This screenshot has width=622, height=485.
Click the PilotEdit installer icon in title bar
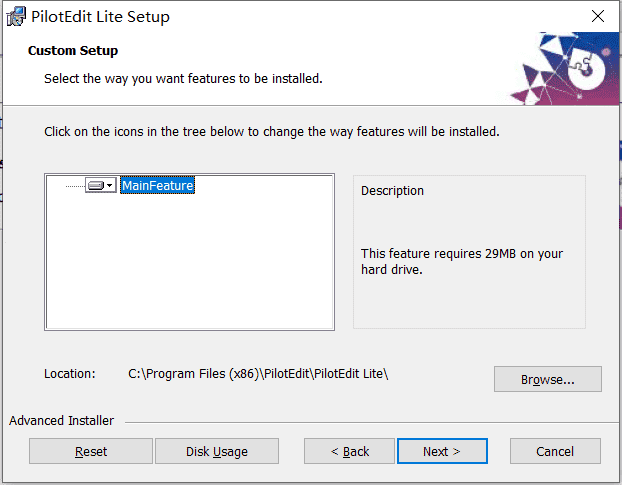click(16, 16)
